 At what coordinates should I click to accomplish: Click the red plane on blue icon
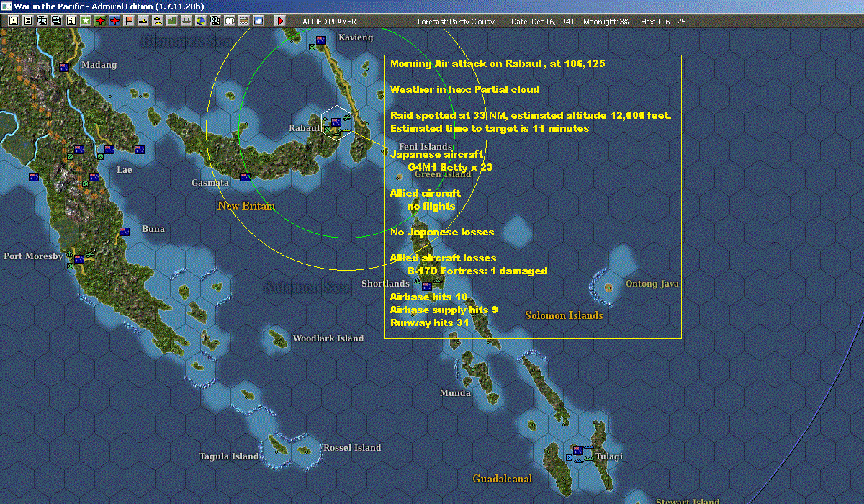(x=114, y=21)
